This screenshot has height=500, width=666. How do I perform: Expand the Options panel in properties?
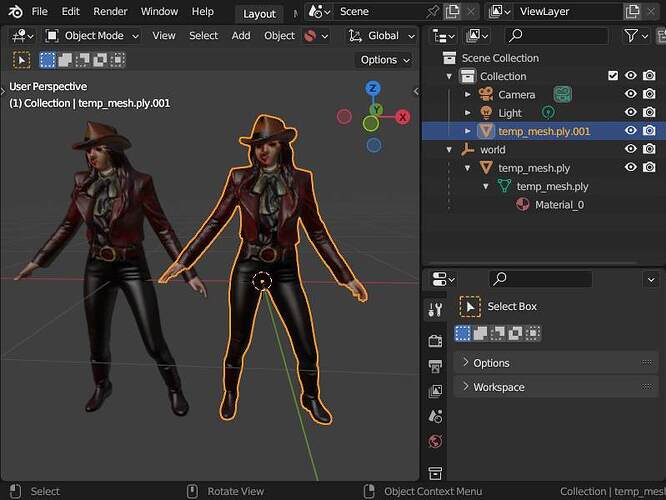click(556, 363)
